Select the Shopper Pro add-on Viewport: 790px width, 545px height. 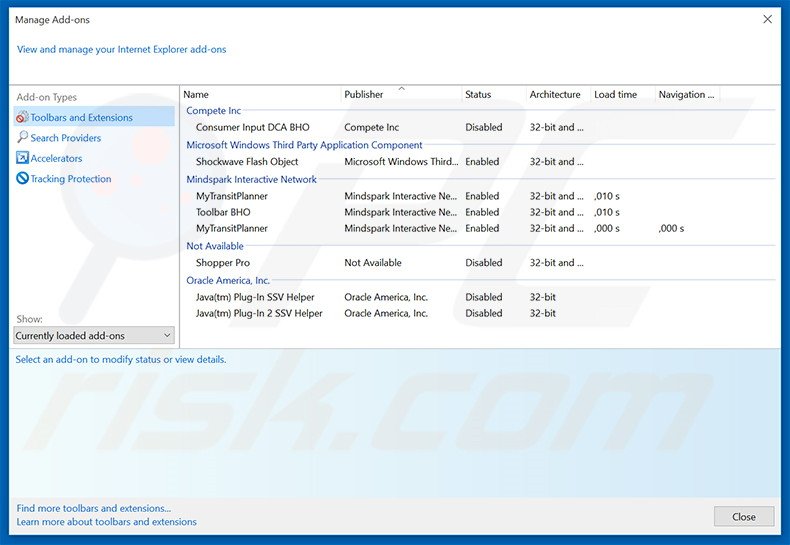tap(224, 263)
